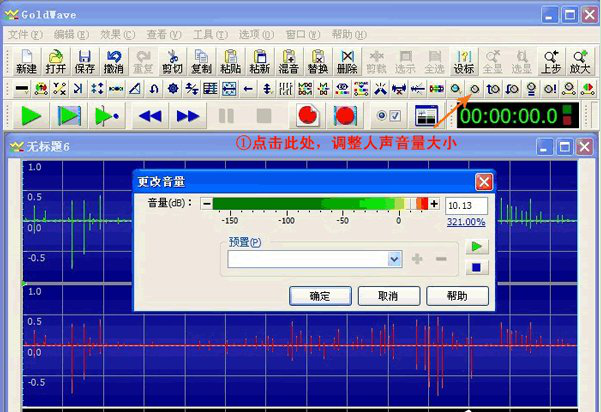Click the green volume dB slider bar

click(320, 204)
